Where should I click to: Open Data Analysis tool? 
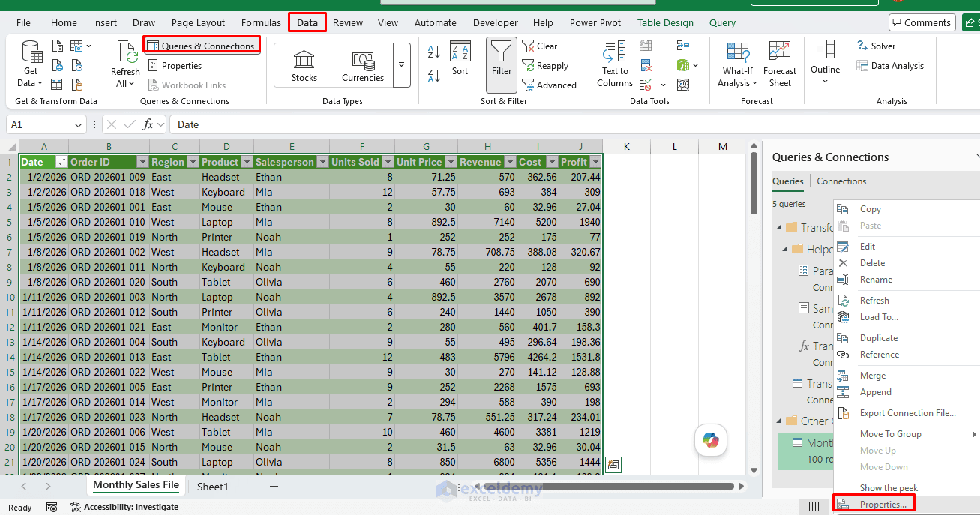(890, 66)
